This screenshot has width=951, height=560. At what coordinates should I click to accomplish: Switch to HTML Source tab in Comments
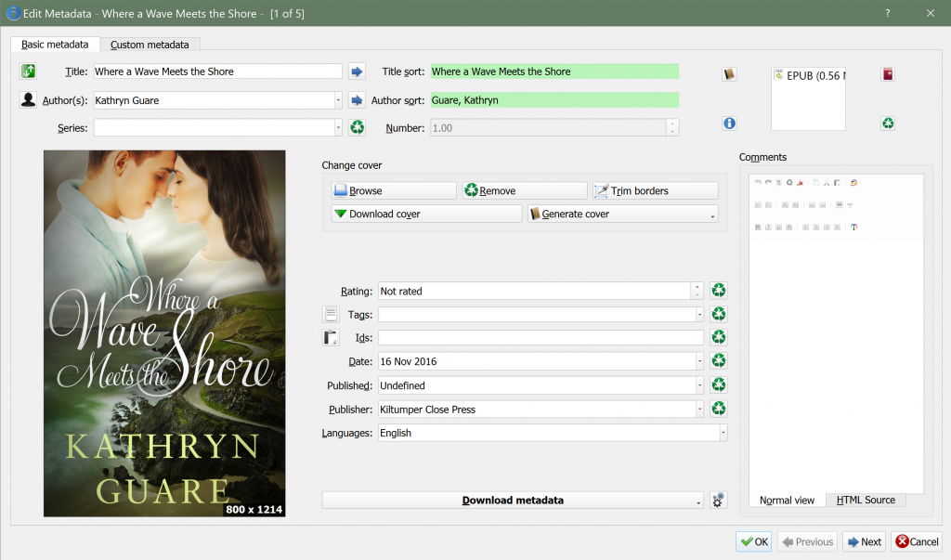click(865, 500)
